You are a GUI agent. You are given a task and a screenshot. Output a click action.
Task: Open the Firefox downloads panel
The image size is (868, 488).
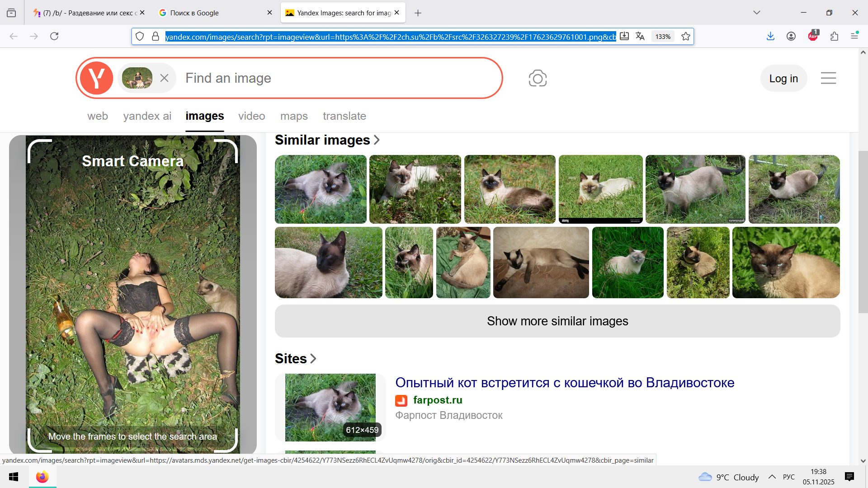pos(771,36)
